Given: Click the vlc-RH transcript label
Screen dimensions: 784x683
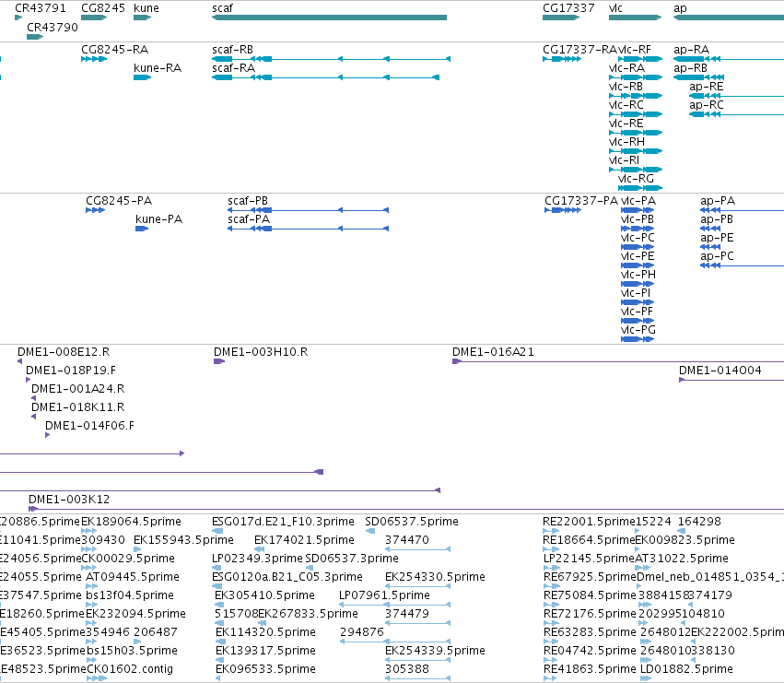Looking at the screenshot, I should pyautogui.click(x=626, y=142).
